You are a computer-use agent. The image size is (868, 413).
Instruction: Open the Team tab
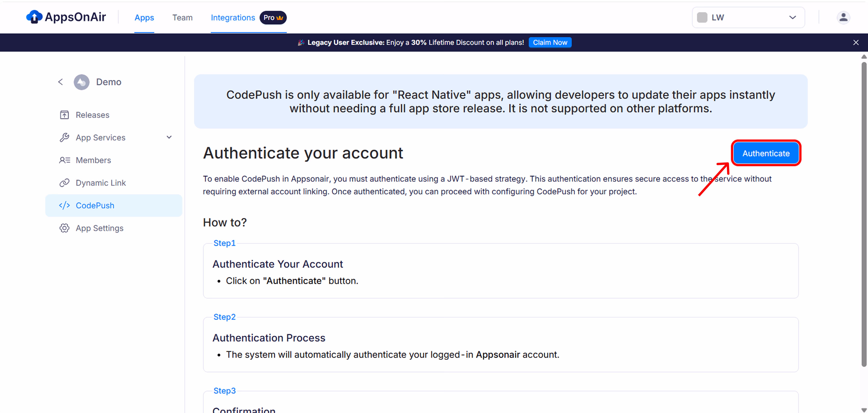[x=182, y=18]
